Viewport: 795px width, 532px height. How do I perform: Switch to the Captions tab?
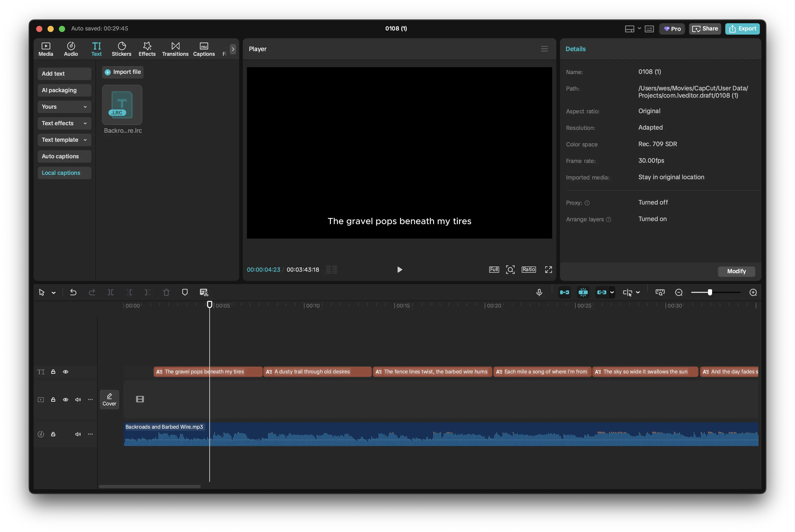point(204,49)
